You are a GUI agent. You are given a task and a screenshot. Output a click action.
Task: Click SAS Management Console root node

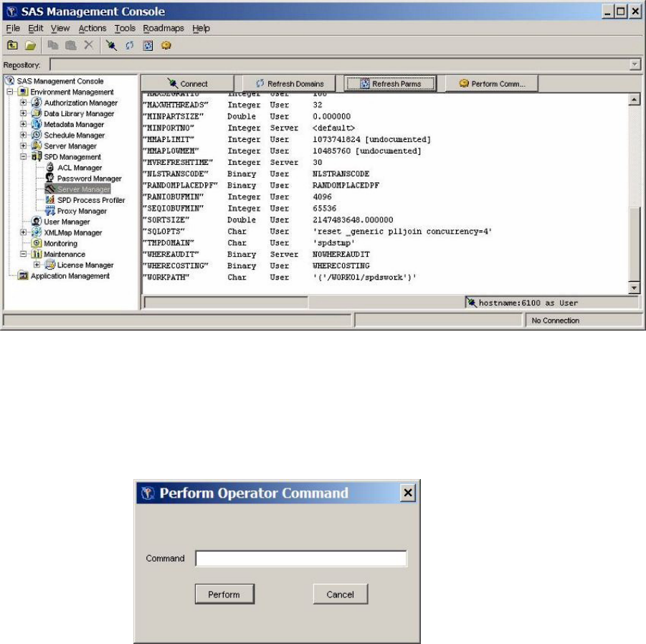pyautogui.click(x=60, y=81)
